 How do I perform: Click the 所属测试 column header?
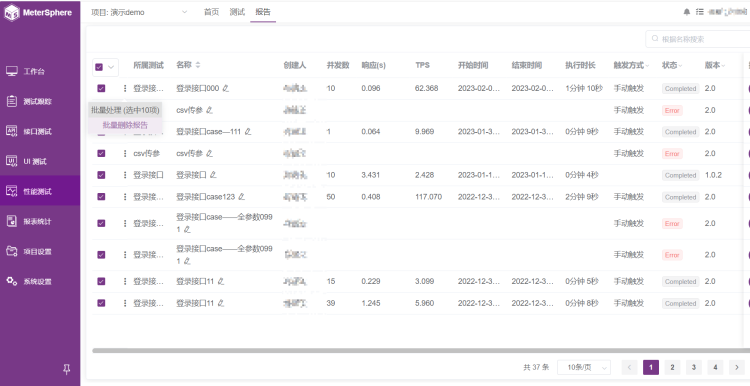148,66
